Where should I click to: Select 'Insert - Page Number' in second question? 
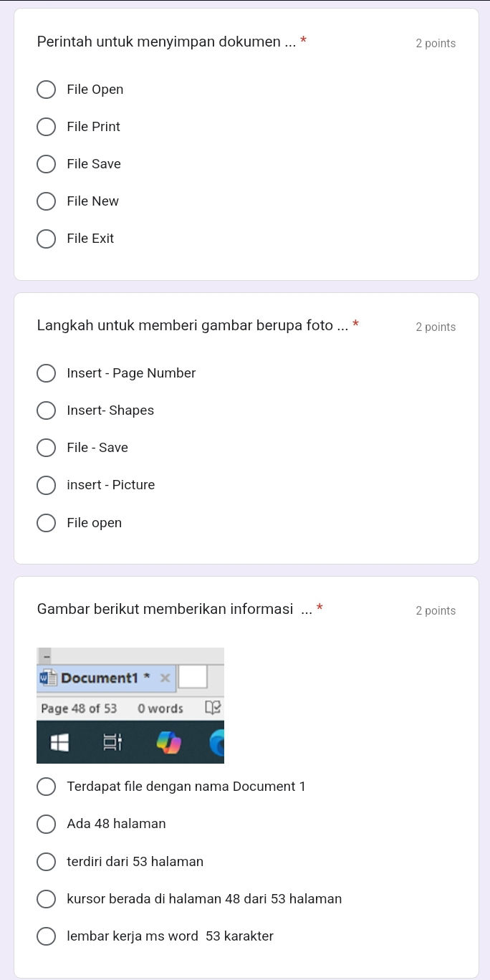[47, 373]
